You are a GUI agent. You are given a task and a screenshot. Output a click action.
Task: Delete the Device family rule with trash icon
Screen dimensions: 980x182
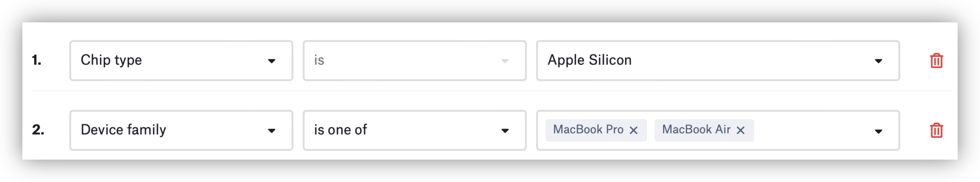click(936, 130)
